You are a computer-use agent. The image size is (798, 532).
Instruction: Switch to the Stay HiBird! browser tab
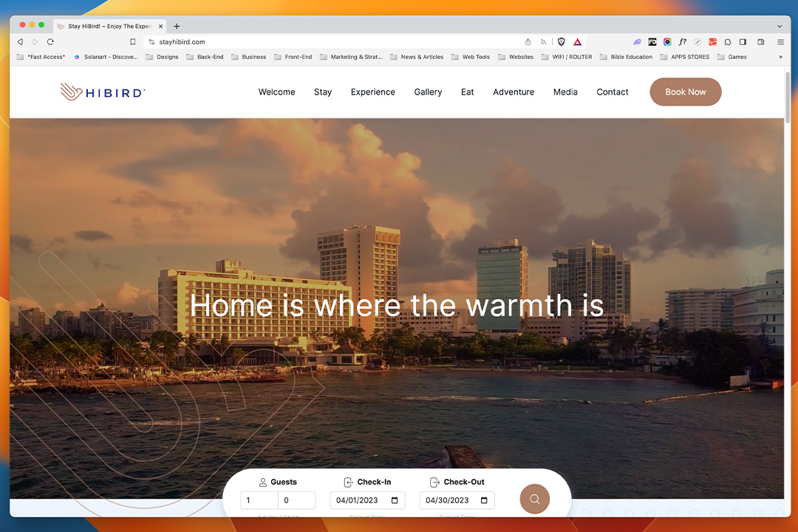coord(107,24)
